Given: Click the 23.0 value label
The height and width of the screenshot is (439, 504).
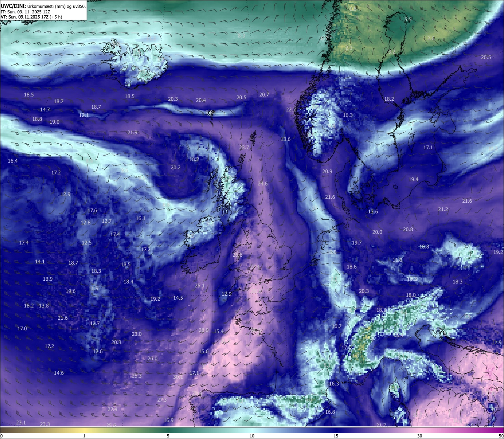Looking at the screenshot, I should 137,334.
